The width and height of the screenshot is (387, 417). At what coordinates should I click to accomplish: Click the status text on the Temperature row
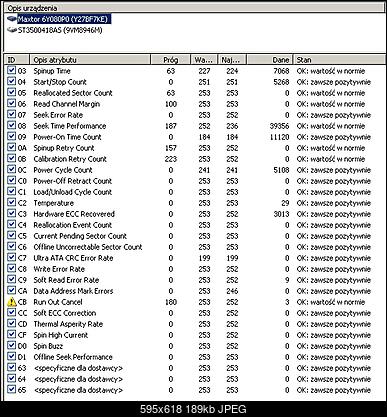(334, 203)
